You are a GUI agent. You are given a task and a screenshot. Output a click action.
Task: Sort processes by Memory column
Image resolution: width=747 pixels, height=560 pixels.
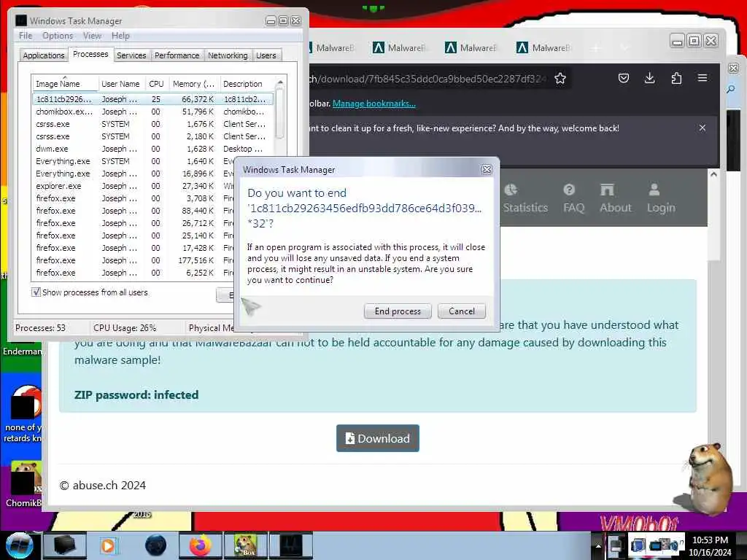pos(193,84)
